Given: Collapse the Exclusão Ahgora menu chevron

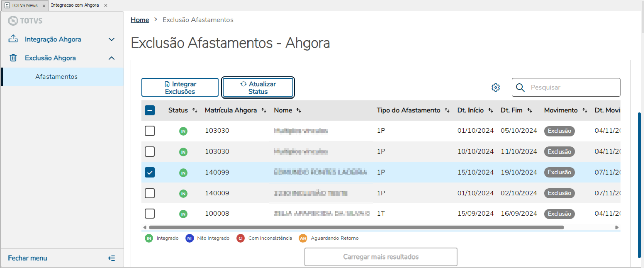Looking at the screenshot, I should click(111, 58).
